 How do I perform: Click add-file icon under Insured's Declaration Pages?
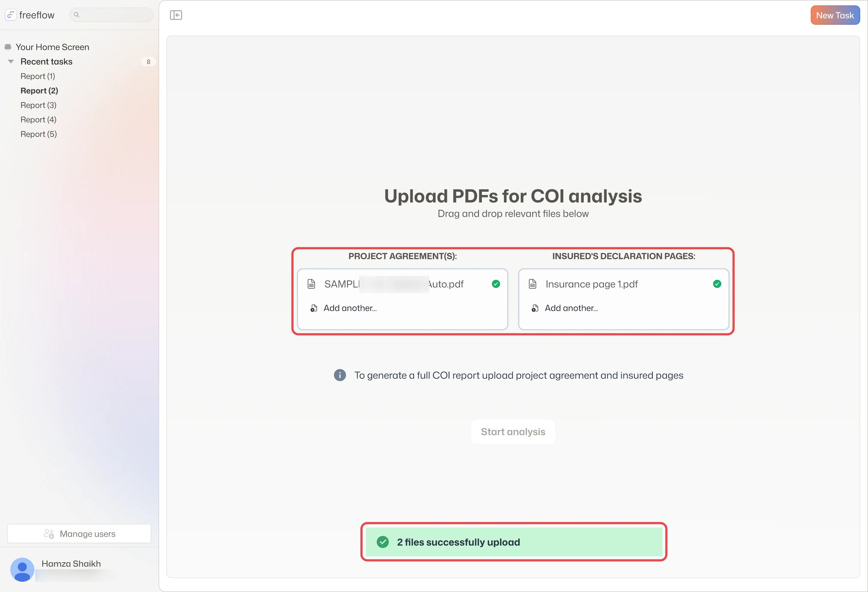pos(535,308)
